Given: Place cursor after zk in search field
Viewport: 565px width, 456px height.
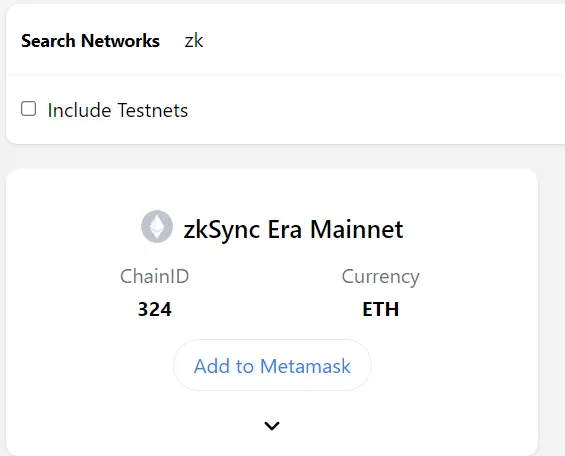Looking at the screenshot, I should coord(204,41).
